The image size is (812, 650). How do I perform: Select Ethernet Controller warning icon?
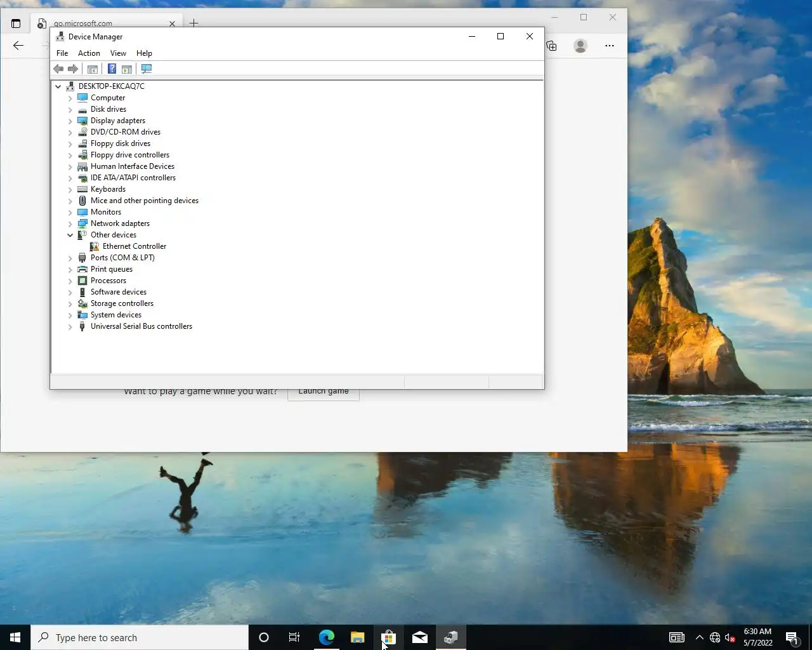95,246
